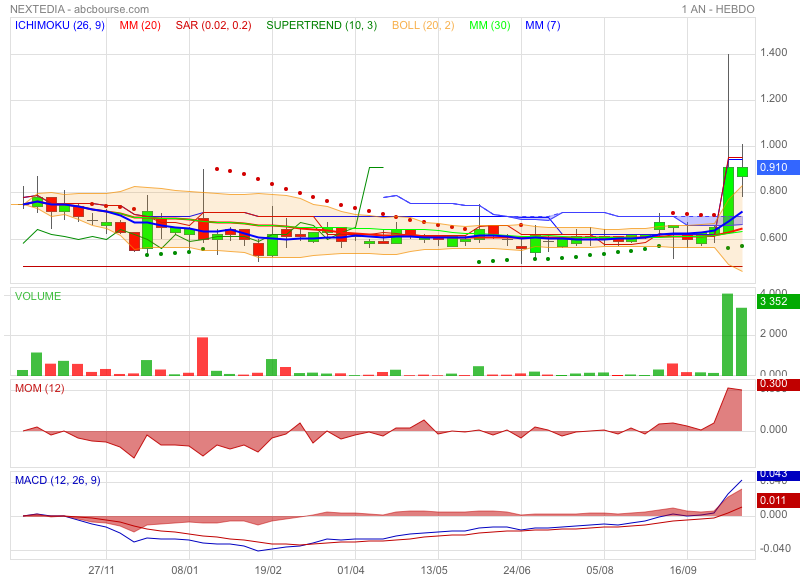Image resolution: width=800 pixels, height=580 pixels.
Task: Click the 2 000 volume axis value
Action: 773,334
